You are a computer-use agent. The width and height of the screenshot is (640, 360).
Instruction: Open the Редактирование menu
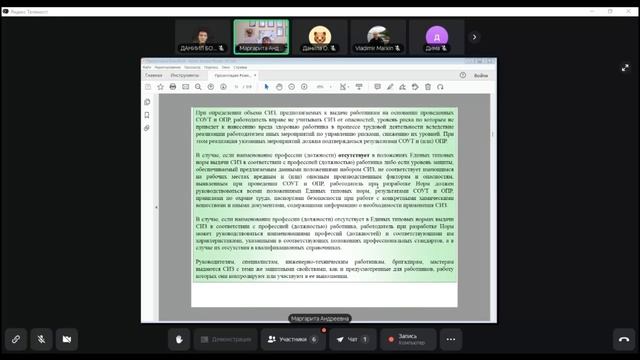168,67
